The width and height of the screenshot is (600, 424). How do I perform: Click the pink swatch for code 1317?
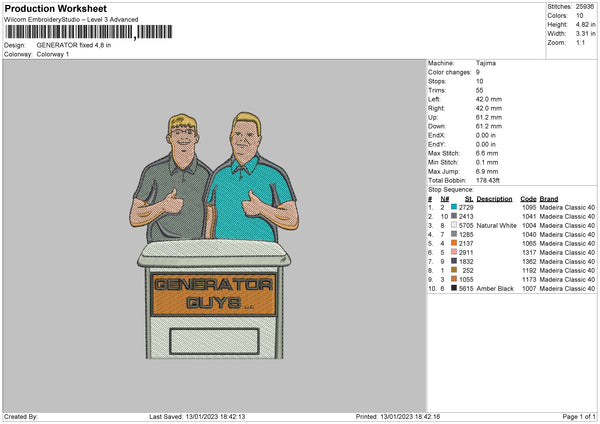(x=454, y=252)
